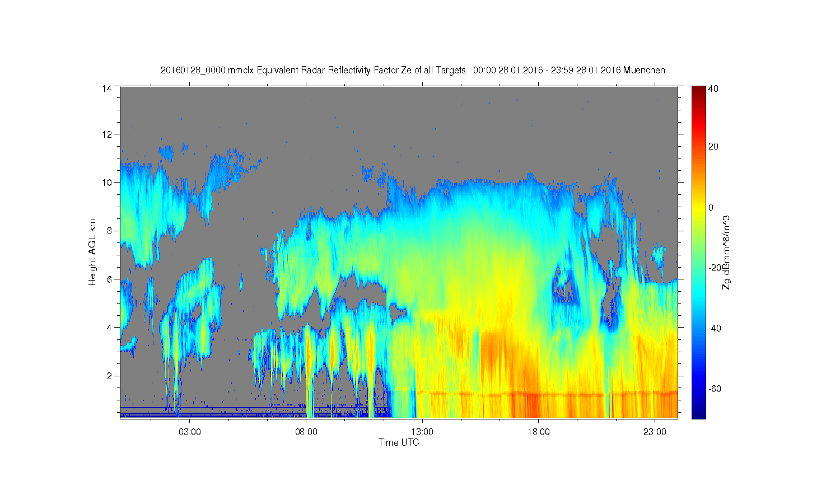Click height axis tick label 8

coord(109,231)
